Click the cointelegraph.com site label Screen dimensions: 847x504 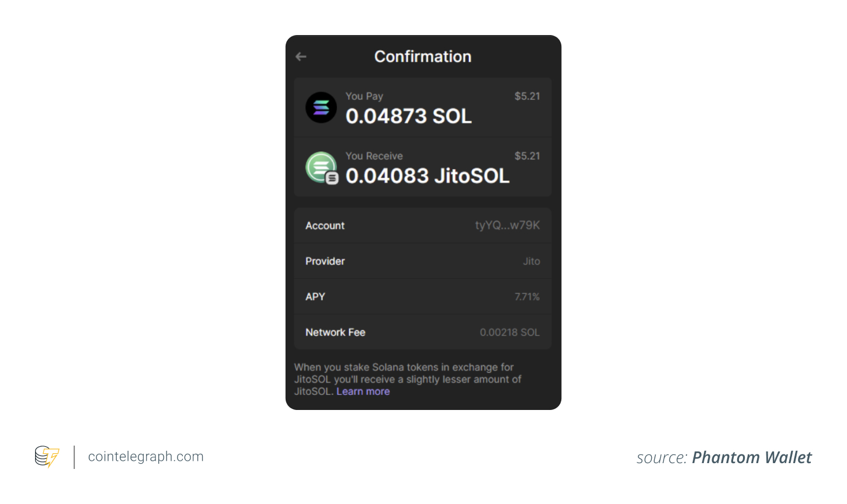click(145, 457)
